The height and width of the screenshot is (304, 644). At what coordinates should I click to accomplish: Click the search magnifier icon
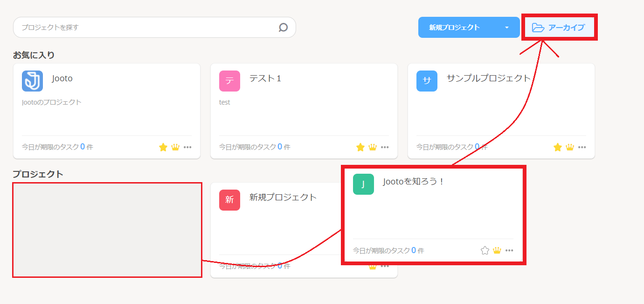coord(283,28)
